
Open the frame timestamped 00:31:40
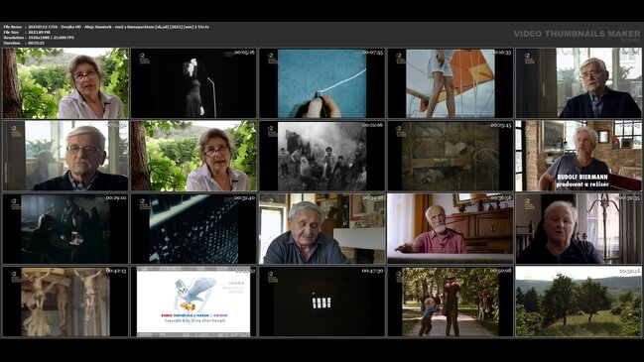click(x=193, y=229)
